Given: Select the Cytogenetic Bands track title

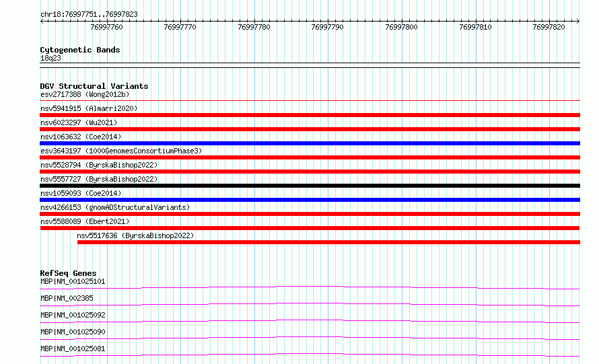Looking at the screenshot, I should coord(80,50).
